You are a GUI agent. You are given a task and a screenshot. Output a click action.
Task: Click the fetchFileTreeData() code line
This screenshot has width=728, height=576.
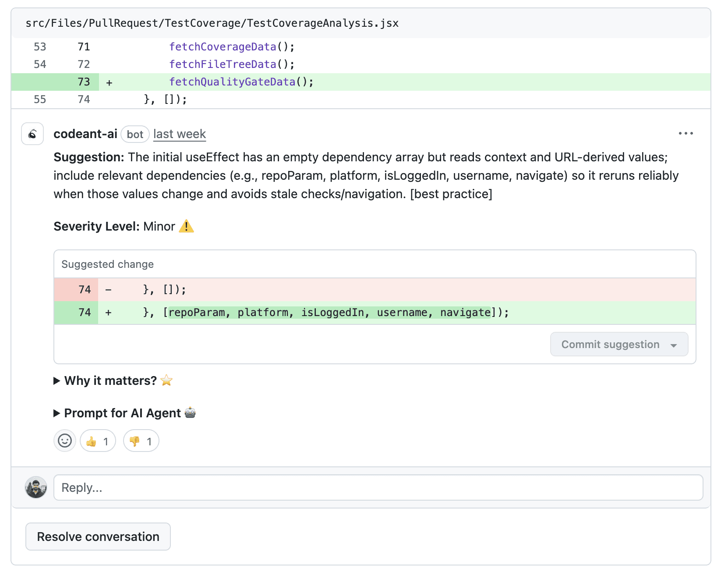click(x=232, y=64)
